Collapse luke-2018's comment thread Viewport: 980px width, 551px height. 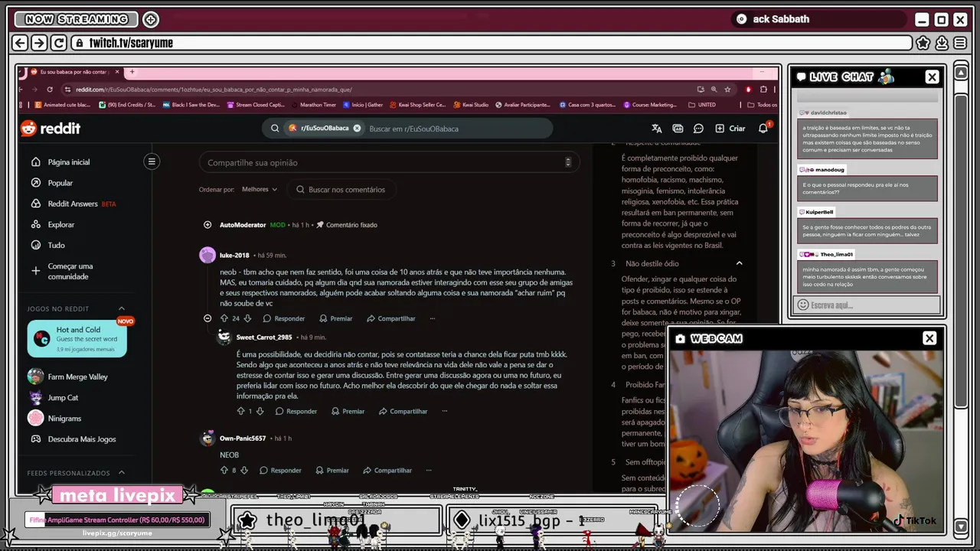tap(207, 318)
